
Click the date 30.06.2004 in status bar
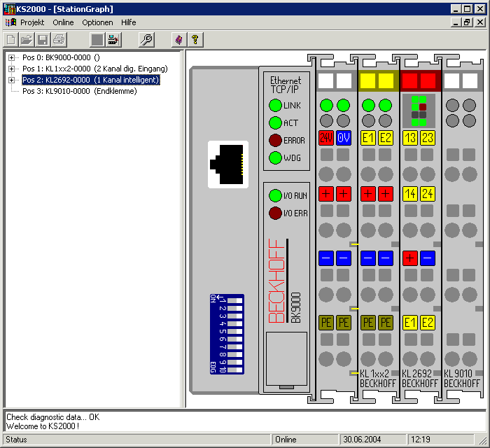pos(373,440)
